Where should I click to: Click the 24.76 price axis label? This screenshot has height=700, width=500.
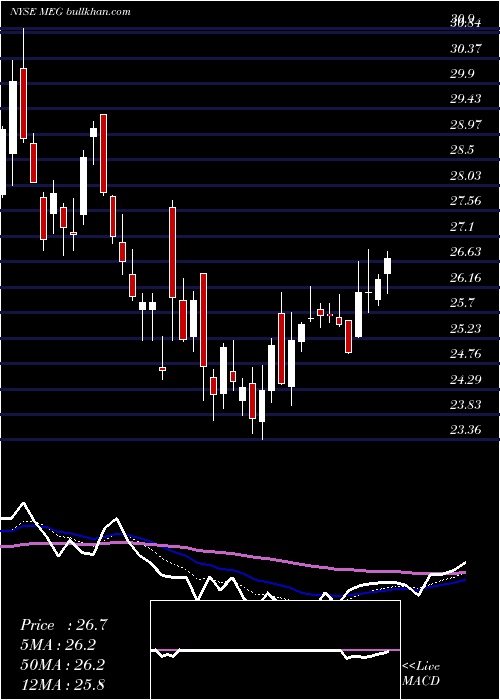pos(466,354)
